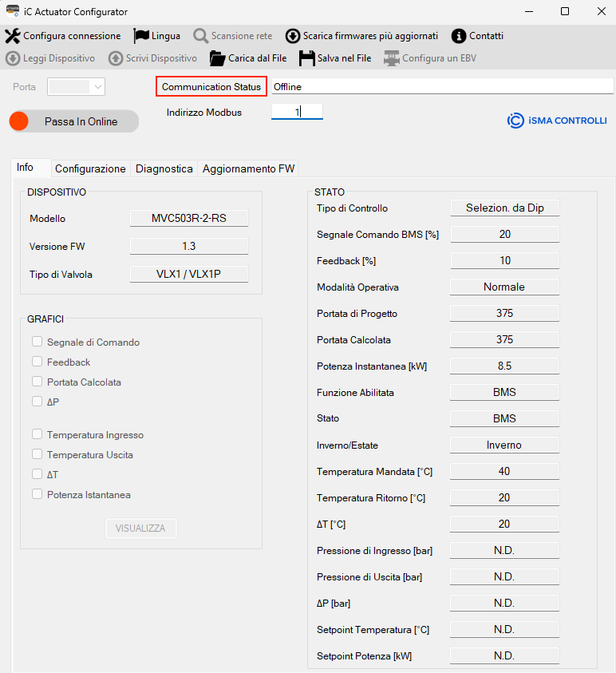The width and height of the screenshot is (616, 673).
Task: Click Salva nel File floppy icon
Action: click(306, 58)
